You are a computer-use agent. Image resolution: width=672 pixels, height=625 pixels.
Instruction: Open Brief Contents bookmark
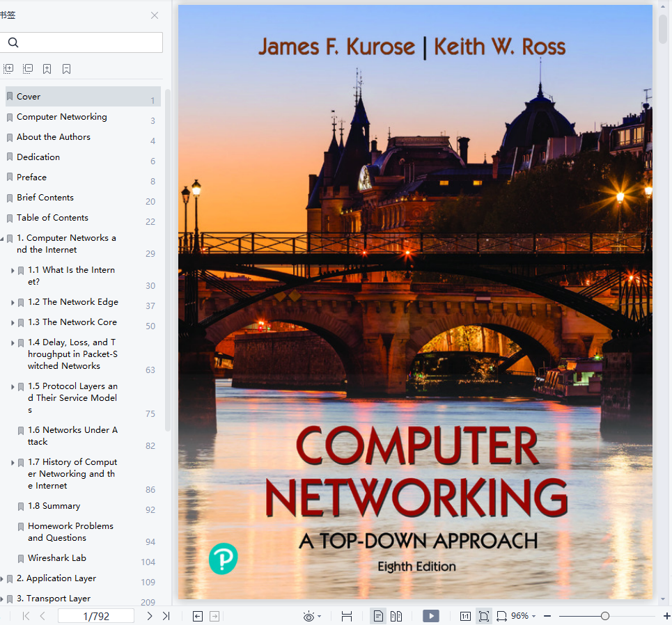click(x=45, y=197)
